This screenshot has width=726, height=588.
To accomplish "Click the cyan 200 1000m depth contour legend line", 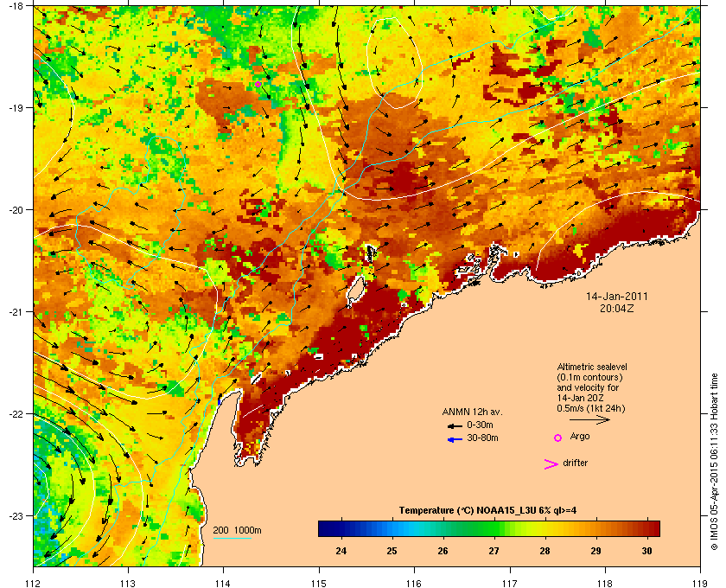I will (232, 538).
